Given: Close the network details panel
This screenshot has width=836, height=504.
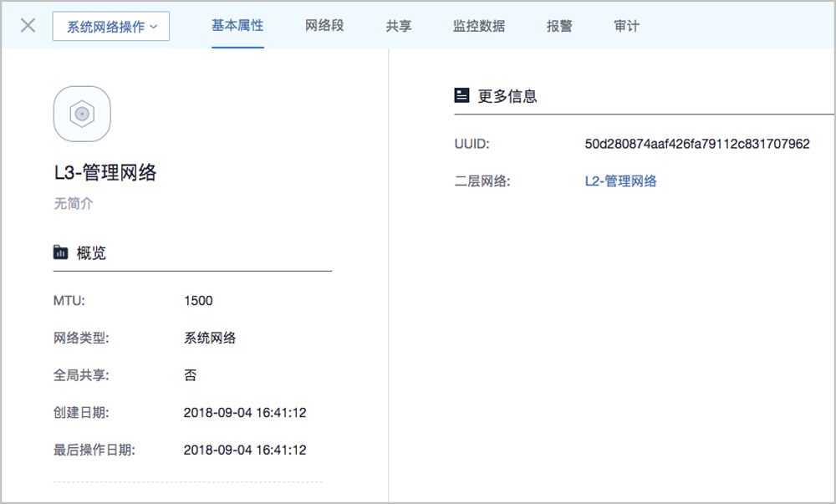Looking at the screenshot, I should point(28,25).
